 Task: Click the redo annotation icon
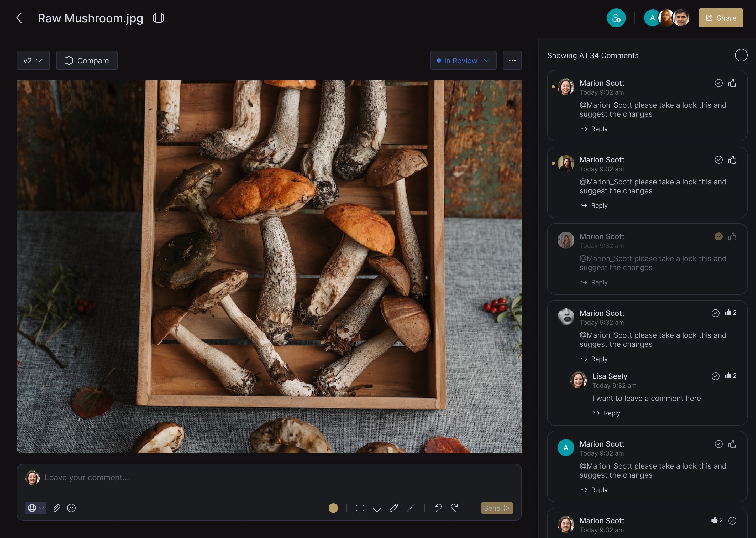(x=454, y=508)
